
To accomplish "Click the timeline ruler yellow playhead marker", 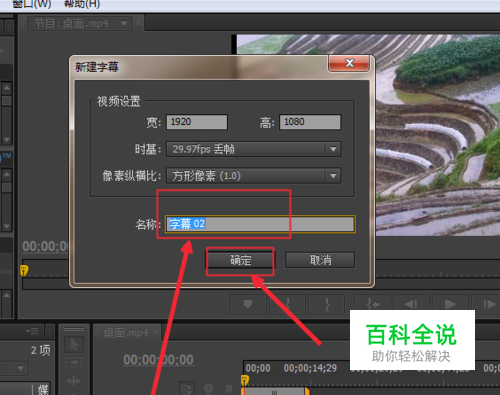I will tap(245, 380).
